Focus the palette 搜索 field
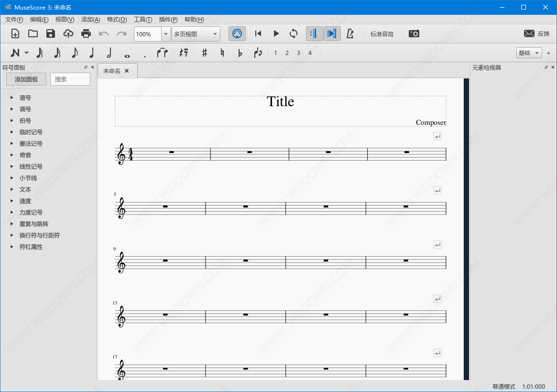The image size is (557, 392). click(x=70, y=79)
